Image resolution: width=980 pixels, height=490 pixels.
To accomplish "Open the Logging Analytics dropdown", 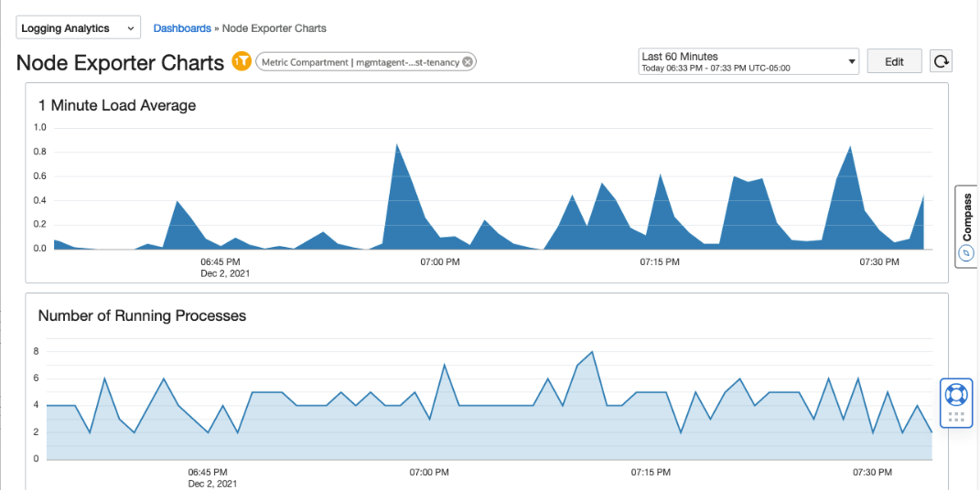I will pos(78,28).
